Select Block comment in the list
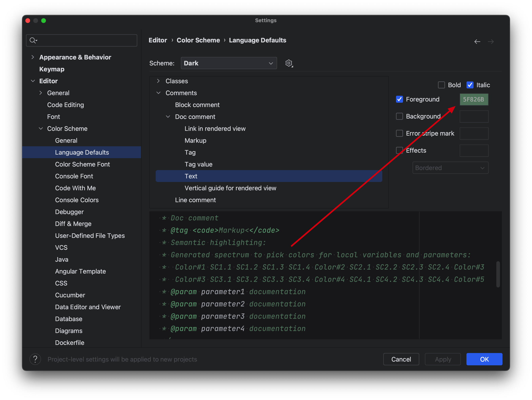Screen dimensions: 532x400 (x=197, y=105)
